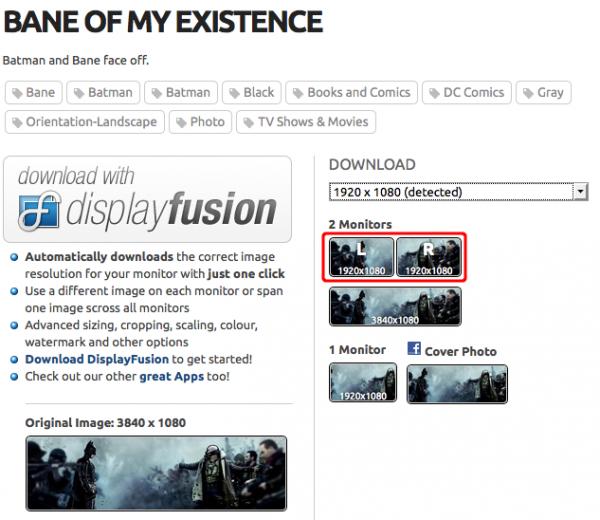This screenshot has width=600, height=520.
Task: Click the tag icon on the Gray tag
Action: point(528,93)
